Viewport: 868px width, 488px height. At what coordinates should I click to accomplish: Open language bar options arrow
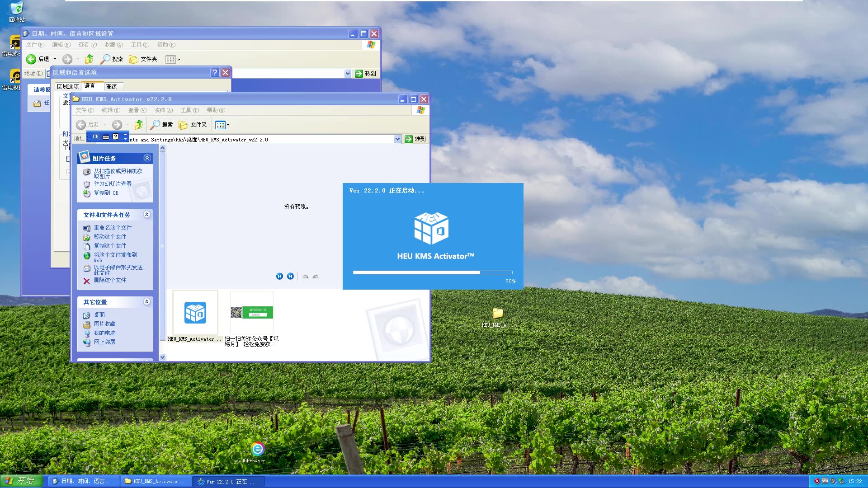tap(125, 139)
